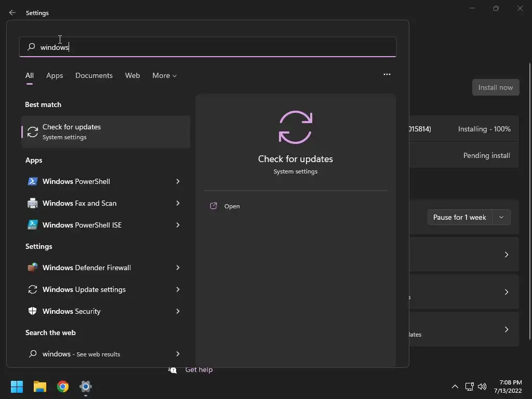
Task: Click the clock showing 7:08 PM
Action: (x=510, y=382)
